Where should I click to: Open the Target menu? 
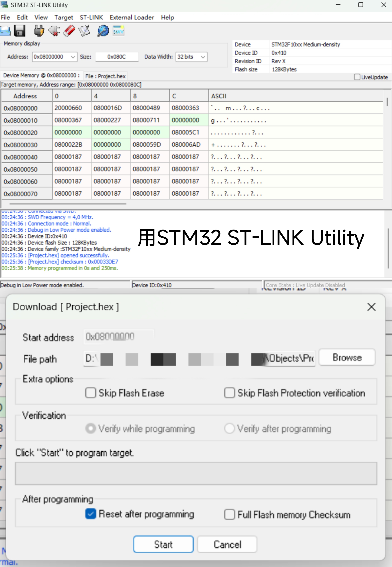[64, 17]
